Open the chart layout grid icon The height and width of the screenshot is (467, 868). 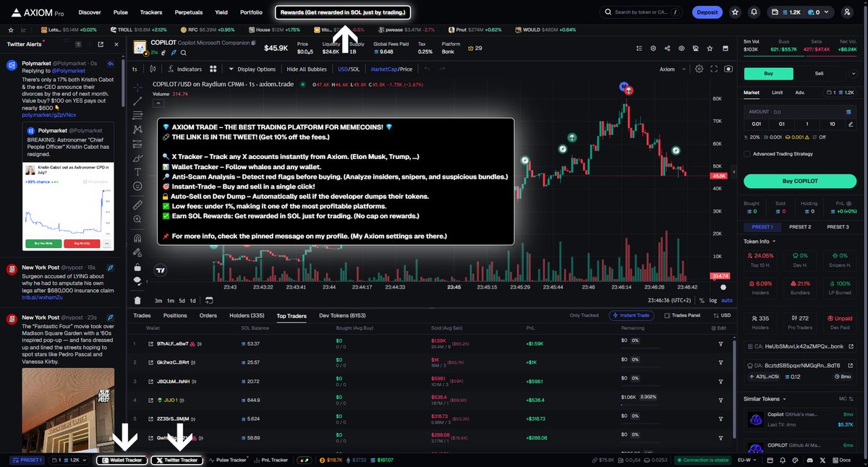pos(213,69)
